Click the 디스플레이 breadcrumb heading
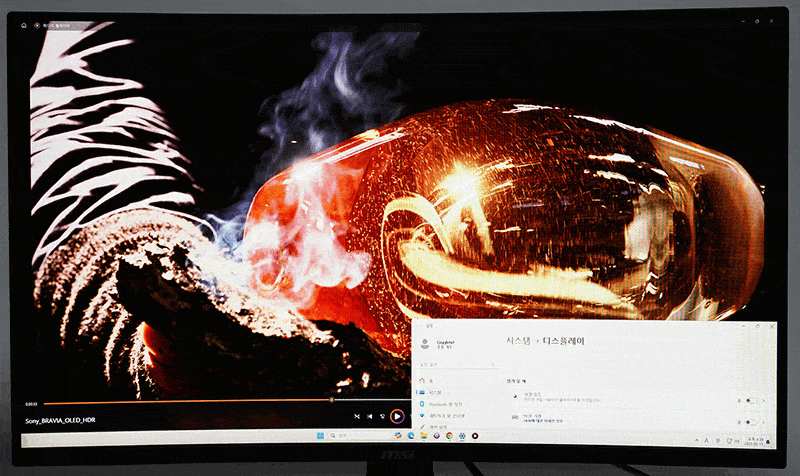Image resolution: width=800 pixels, height=476 pixels. (x=563, y=341)
